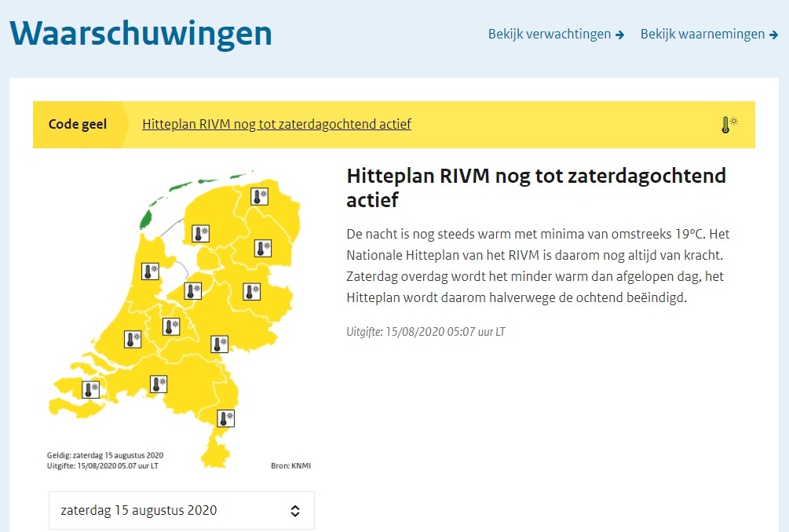Click the Waarschuwingen page heading
The height and width of the screenshot is (532, 789).
(x=141, y=34)
